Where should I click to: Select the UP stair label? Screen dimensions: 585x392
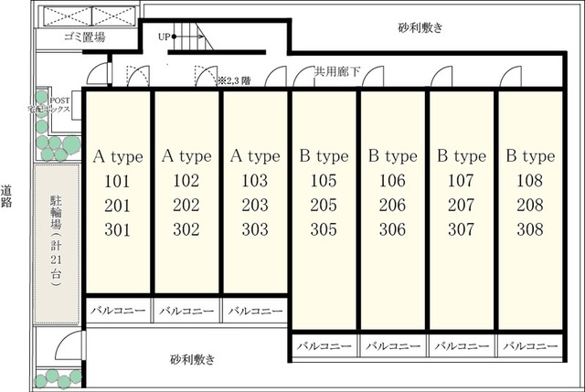coord(165,37)
